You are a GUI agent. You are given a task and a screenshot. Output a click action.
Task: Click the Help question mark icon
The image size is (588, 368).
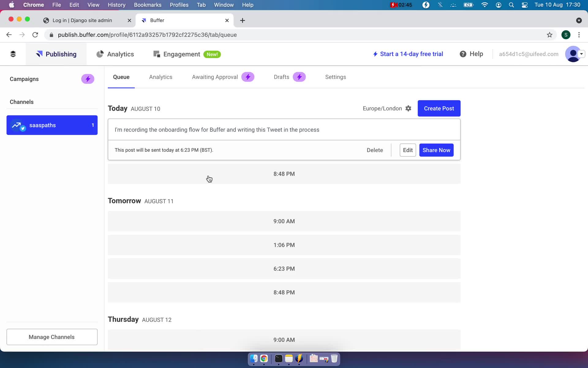coord(463,54)
